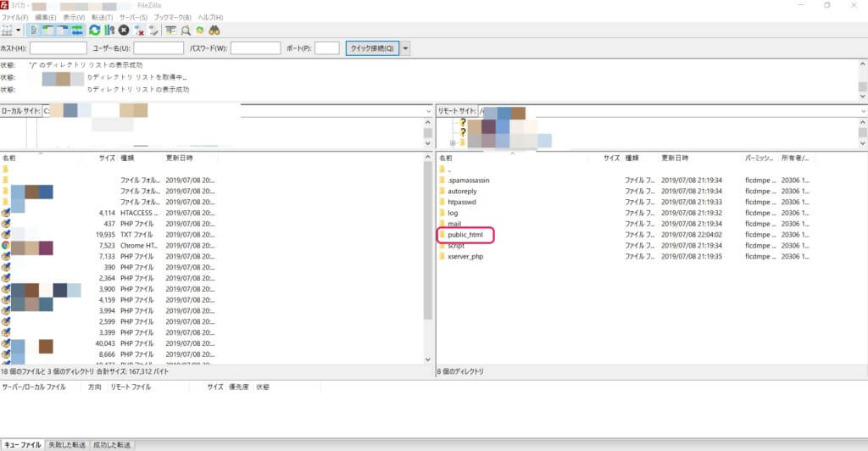The width and height of the screenshot is (868, 451).
Task: Open the 表示(V) menu
Action: click(74, 18)
